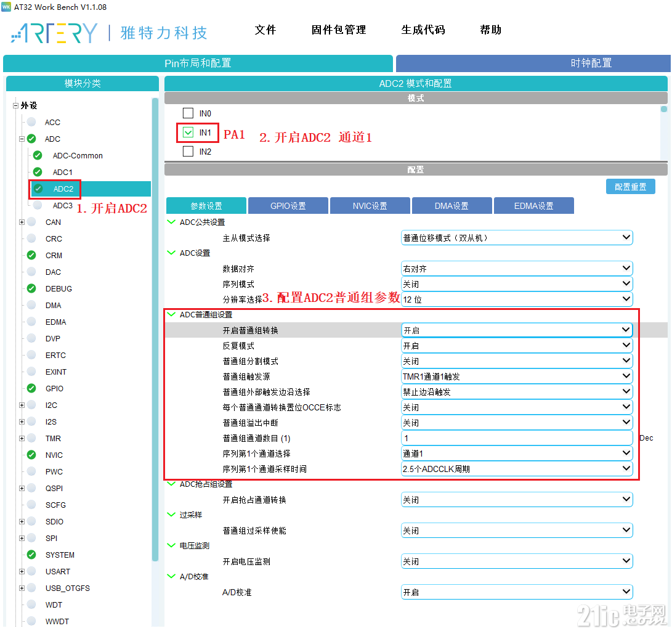Viewport: 672px width, 631px height.
Task: Click the grey status circle beside DMA
Action: pyautogui.click(x=31, y=305)
